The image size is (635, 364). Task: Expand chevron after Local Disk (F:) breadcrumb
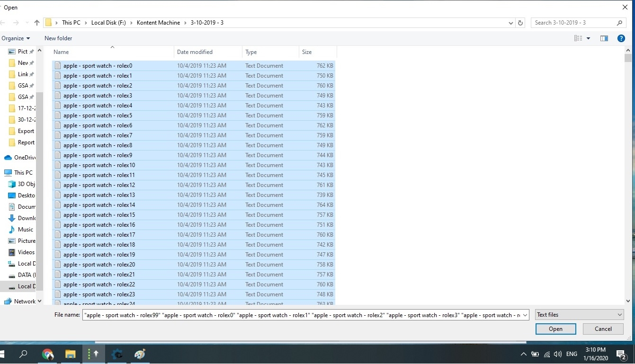[x=131, y=23]
